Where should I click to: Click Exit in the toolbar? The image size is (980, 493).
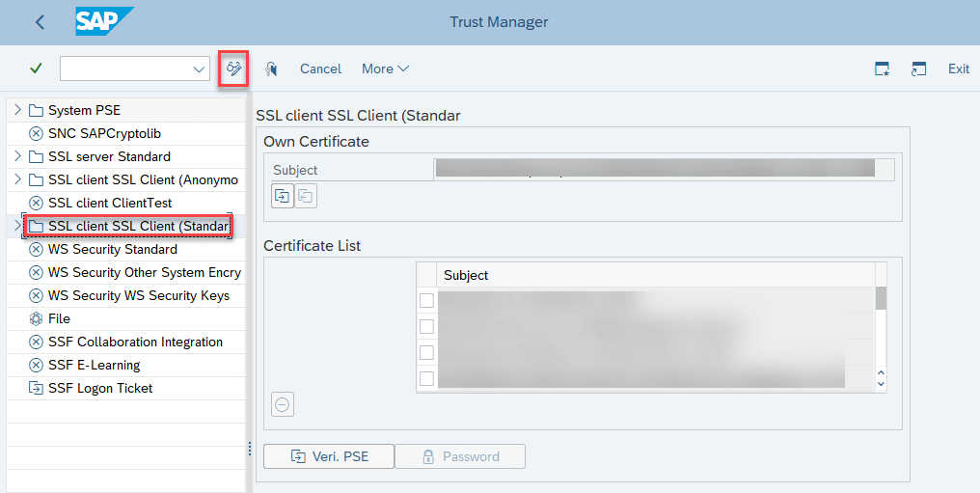pos(959,68)
